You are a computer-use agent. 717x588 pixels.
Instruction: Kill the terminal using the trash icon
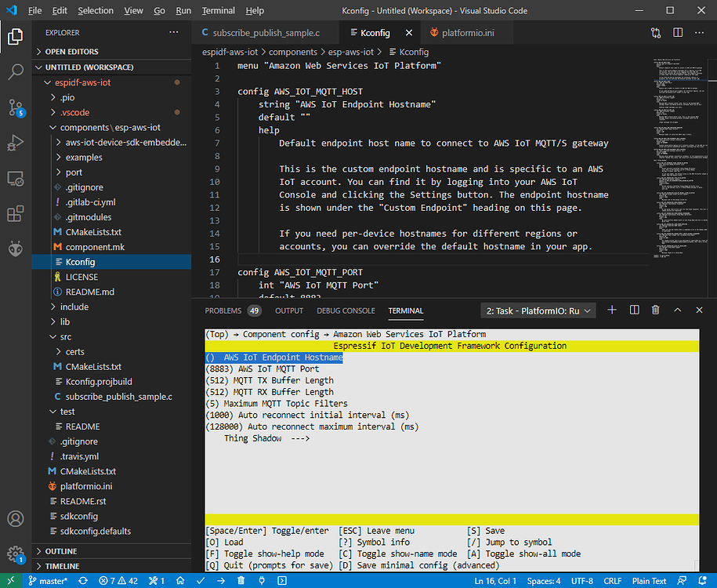tap(656, 310)
